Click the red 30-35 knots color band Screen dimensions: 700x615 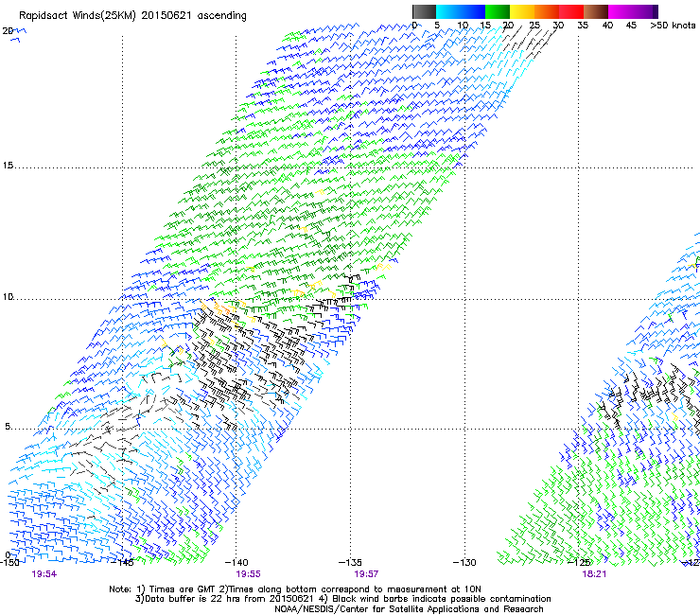571,11
